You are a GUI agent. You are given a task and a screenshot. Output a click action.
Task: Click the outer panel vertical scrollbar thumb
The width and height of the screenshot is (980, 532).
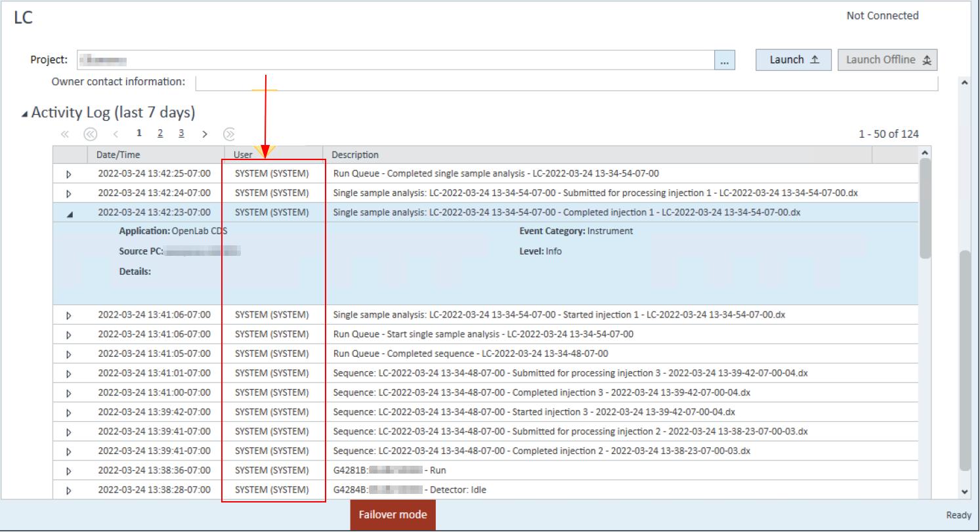(964, 360)
